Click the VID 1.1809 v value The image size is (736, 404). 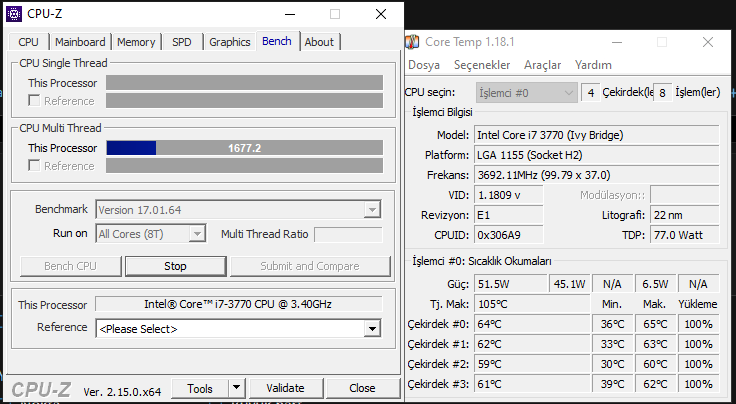point(508,195)
